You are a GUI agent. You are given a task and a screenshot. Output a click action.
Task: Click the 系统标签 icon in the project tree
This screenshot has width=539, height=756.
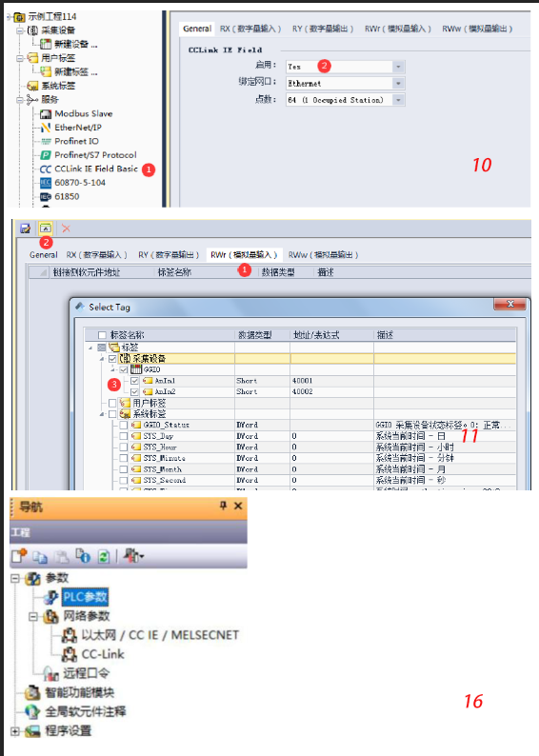click(32, 86)
